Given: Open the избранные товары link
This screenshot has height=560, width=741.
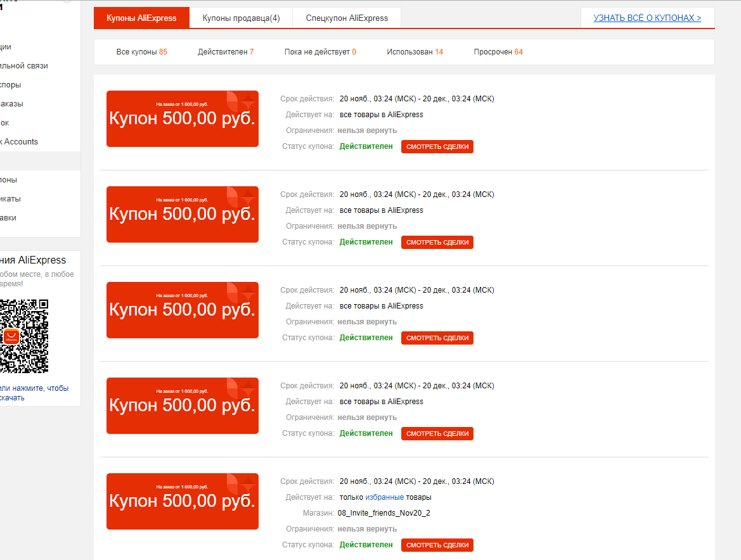Looking at the screenshot, I should pyautogui.click(x=385, y=497).
